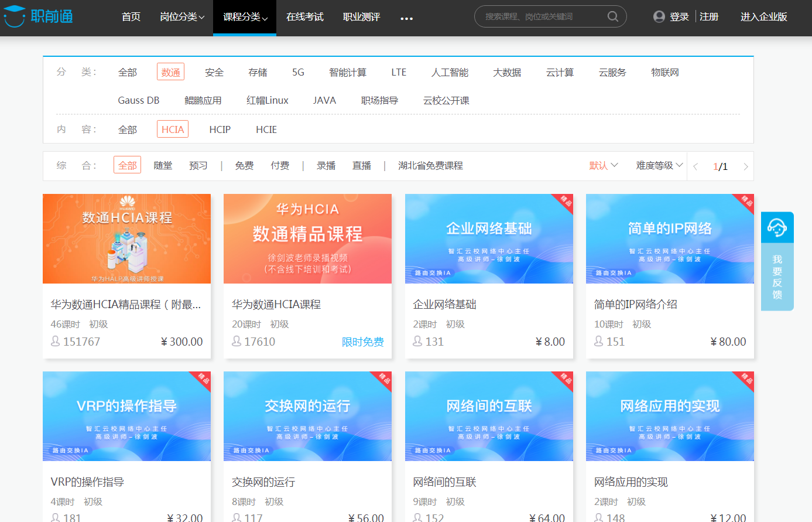Expand the 课程分类 dropdown menu
The image size is (812, 522).
click(x=245, y=17)
